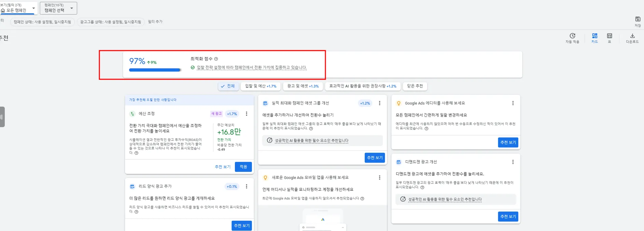Open help icon next to 최적화 점수

pyautogui.click(x=216, y=59)
